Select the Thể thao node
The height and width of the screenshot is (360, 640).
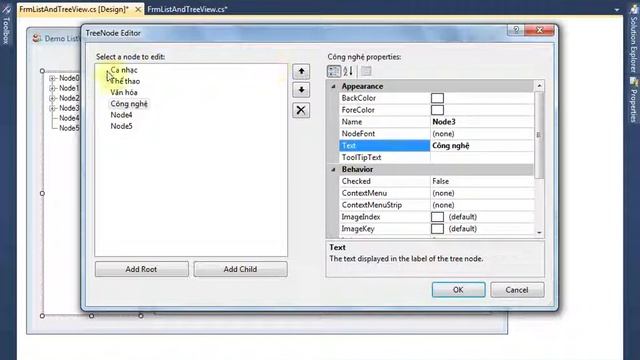[125, 81]
